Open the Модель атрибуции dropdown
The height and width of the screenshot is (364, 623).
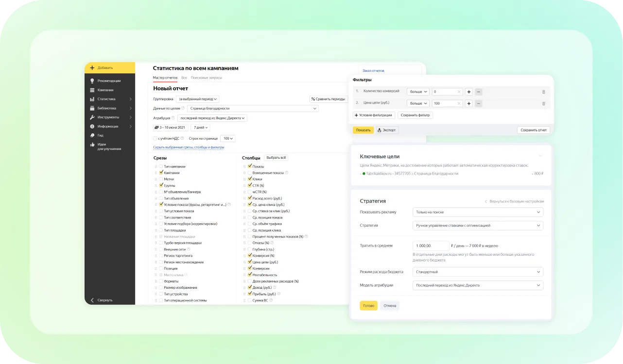click(x=477, y=285)
